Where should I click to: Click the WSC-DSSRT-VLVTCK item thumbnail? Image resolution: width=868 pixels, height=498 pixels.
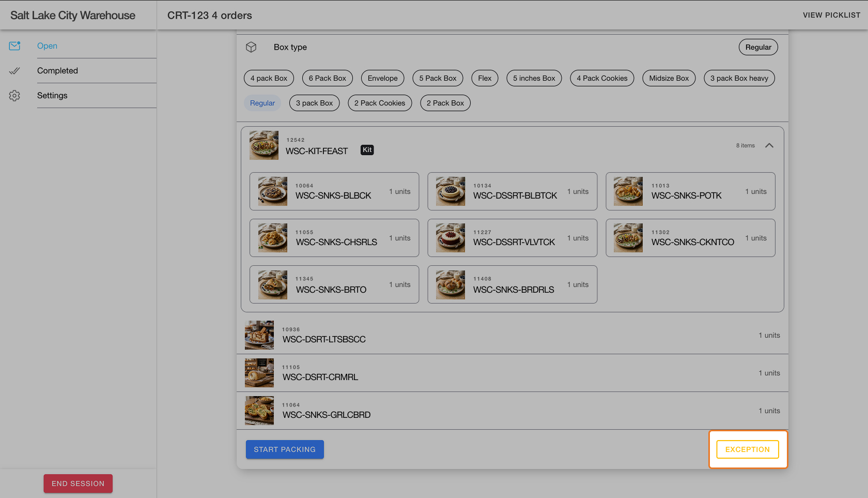click(x=451, y=238)
